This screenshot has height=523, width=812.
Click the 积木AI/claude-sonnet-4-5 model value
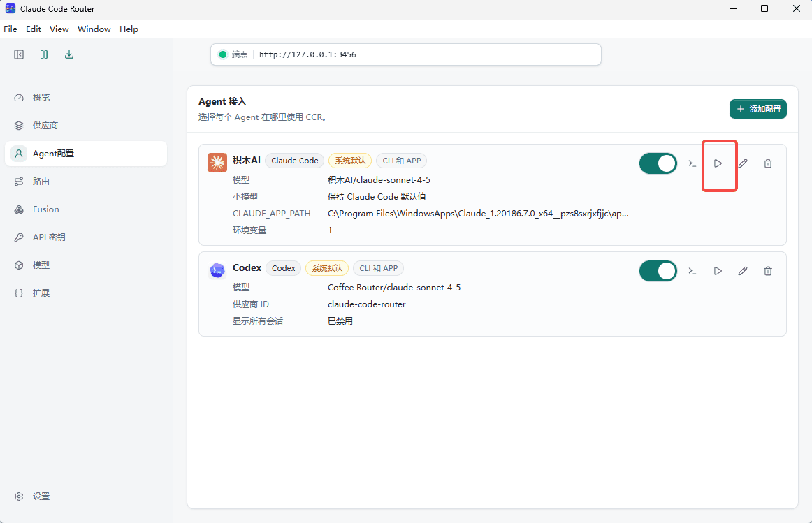click(x=379, y=179)
